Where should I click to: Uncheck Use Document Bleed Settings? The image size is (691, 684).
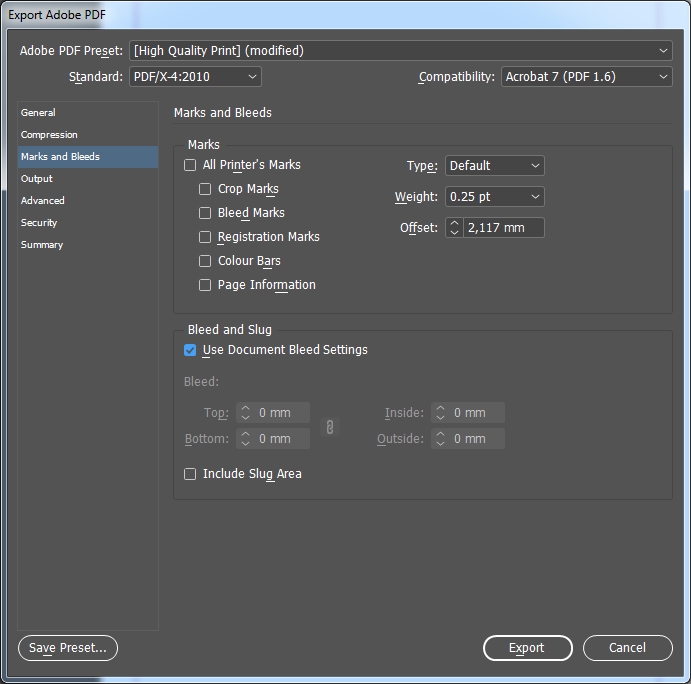[x=190, y=350]
